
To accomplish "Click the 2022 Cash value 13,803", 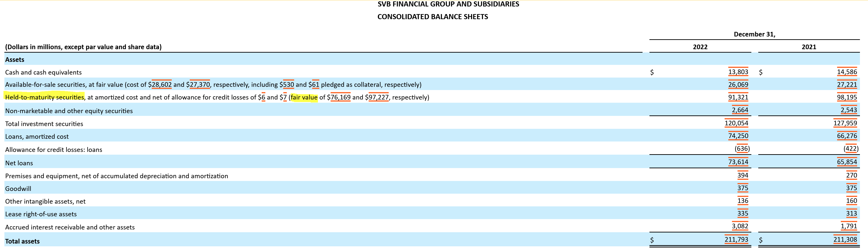I will (738, 72).
